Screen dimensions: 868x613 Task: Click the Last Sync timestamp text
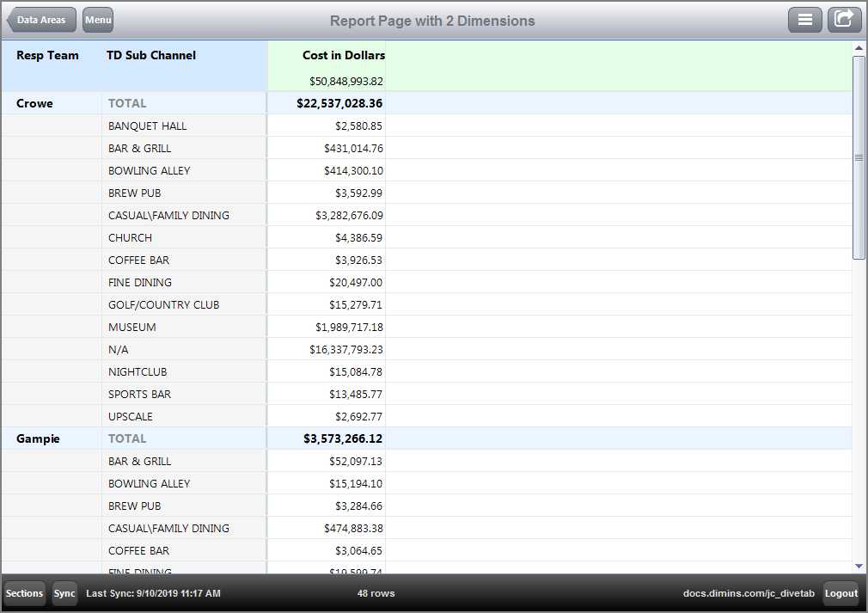[x=153, y=593]
